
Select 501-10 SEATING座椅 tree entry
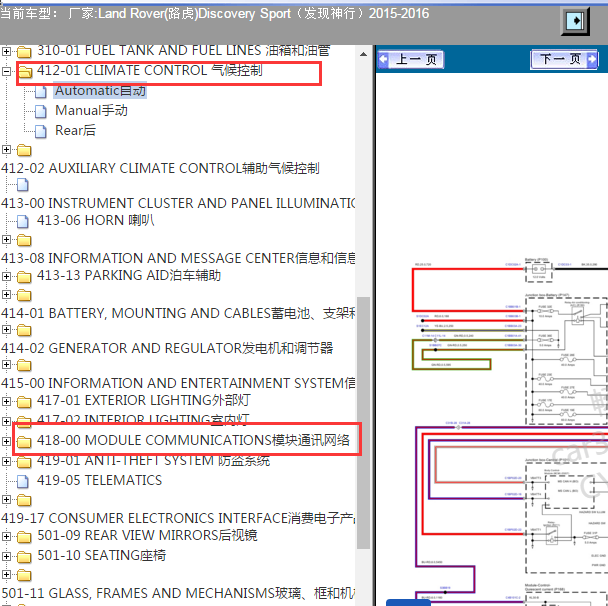(101, 555)
